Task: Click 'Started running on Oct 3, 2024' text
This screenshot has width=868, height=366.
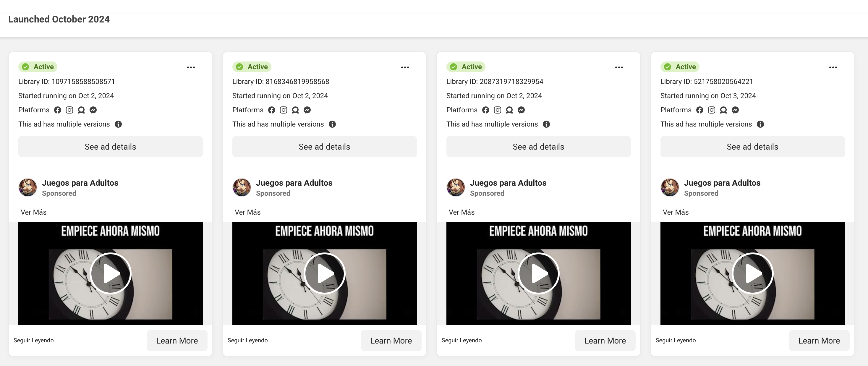Action: pyautogui.click(x=708, y=96)
